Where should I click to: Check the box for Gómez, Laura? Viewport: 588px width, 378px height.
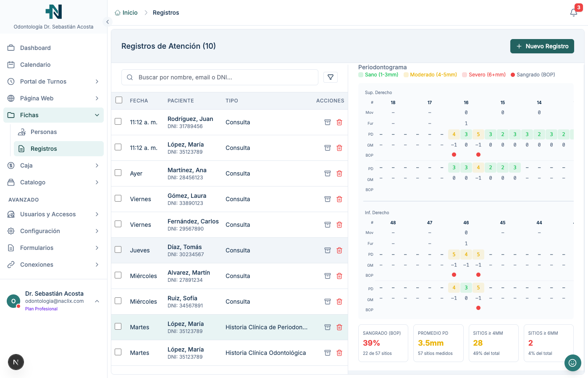(x=118, y=198)
